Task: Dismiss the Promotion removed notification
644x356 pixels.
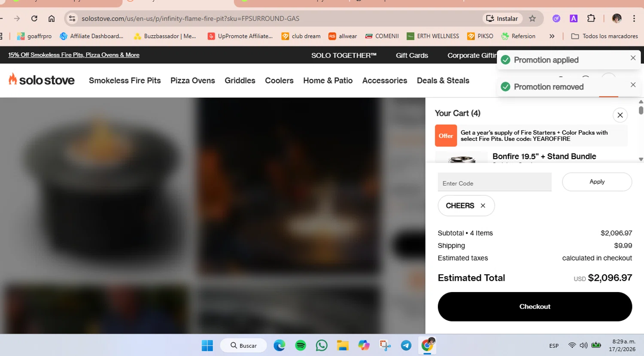Action: tap(633, 85)
